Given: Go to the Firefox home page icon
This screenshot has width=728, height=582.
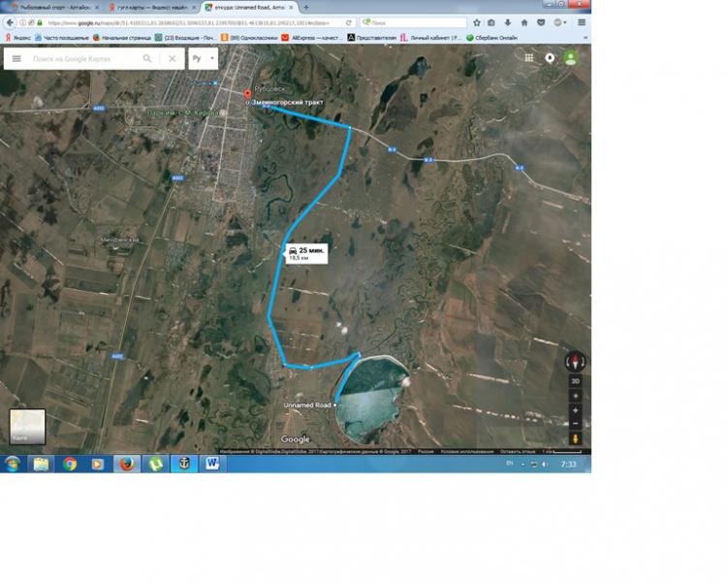Looking at the screenshot, I should [x=524, y=22].
